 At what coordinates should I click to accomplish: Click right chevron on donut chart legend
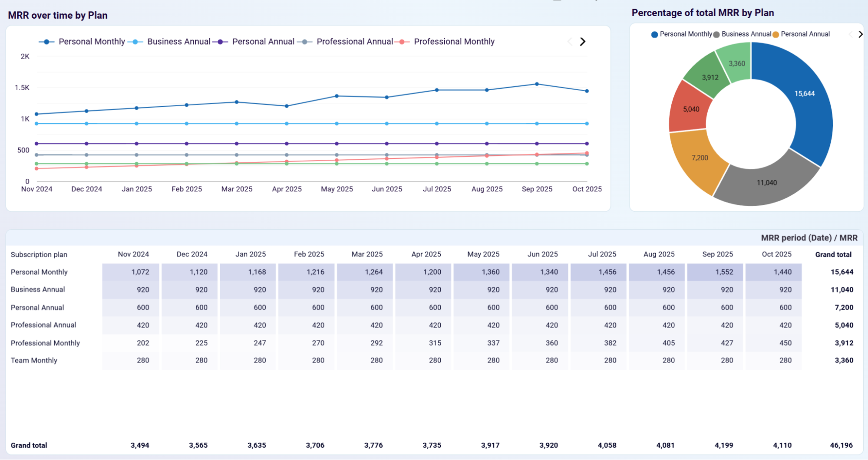click(861, 34)
